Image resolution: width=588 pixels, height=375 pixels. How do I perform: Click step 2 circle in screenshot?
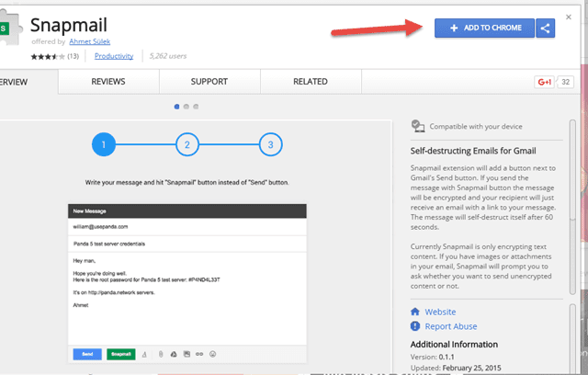[x=187, y=144]
